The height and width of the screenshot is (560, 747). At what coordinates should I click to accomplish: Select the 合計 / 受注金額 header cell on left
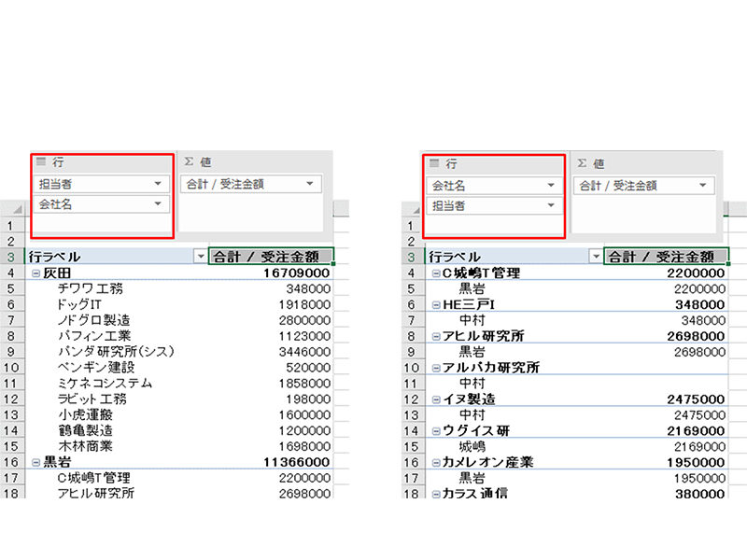271,257
